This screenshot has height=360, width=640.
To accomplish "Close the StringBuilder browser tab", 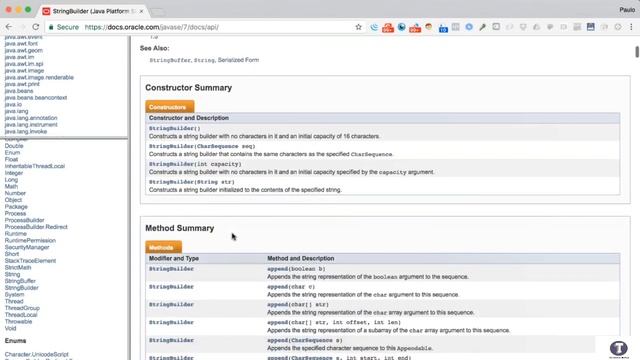I will point(141,11).
